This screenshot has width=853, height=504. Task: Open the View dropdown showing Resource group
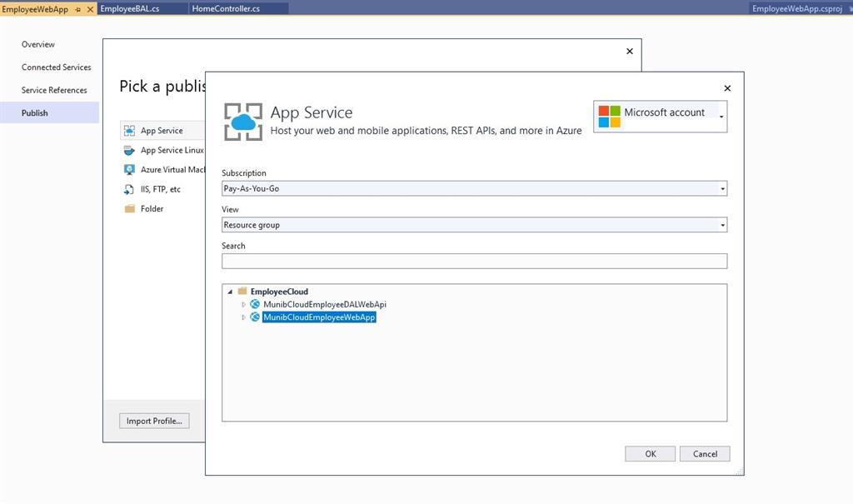click(x=722, y=224)
